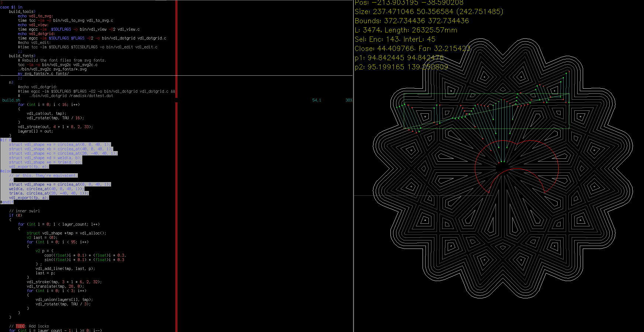
Task: Click the 'L: 3474, Length: 26325.57mm' readout
Action: coord(406,30)
